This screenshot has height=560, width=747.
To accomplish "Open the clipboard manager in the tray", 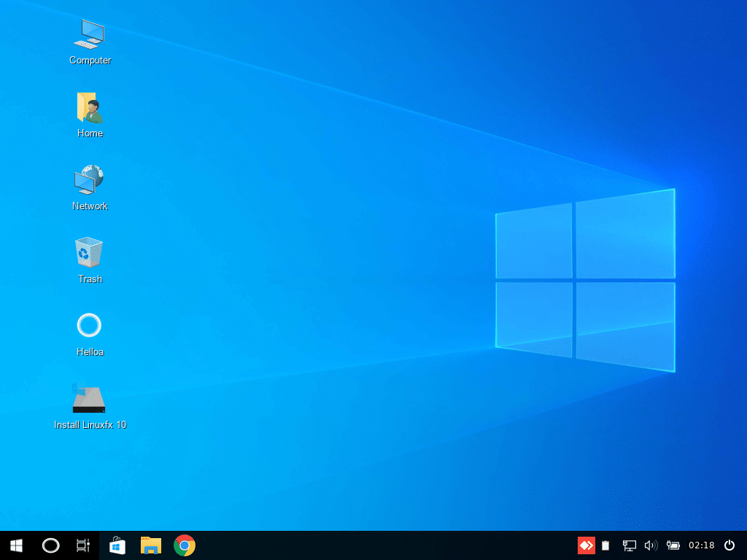I will tap(606, 545).
